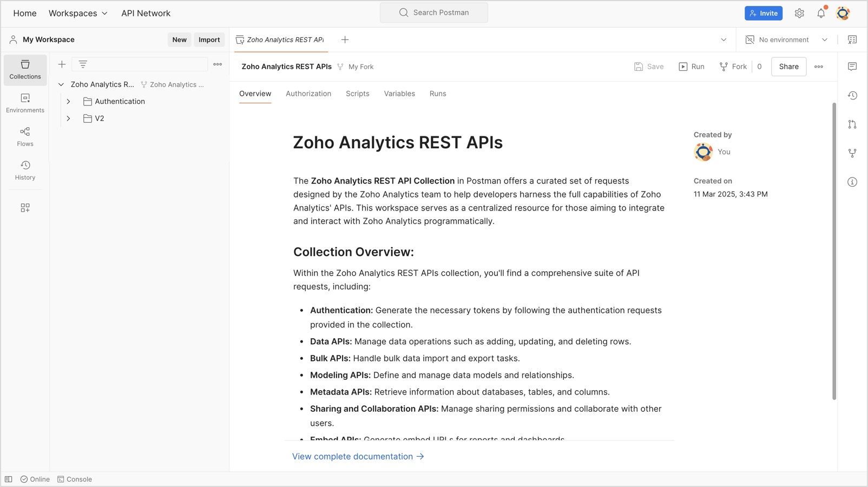The width and height of the screenshot is (868, 487).
Task: Open the Workspaces dropdown menu
Action: (78, 13)
